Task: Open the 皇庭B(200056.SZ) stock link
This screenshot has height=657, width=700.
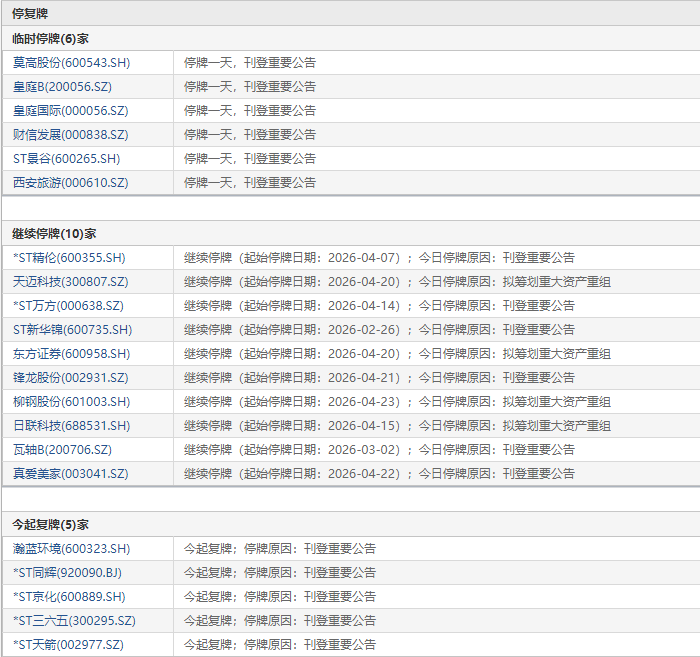Action: coord(62,87)
